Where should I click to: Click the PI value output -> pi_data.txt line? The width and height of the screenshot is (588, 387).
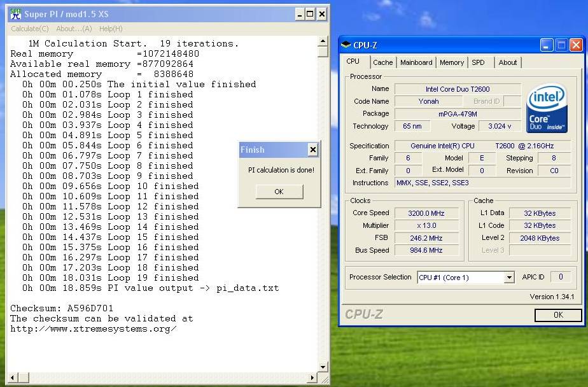pos(150,288)
